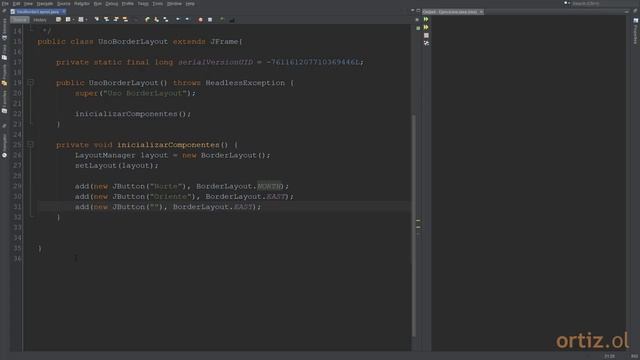
Task: Open the Navigator side panel
Action: tap(4, 145)
